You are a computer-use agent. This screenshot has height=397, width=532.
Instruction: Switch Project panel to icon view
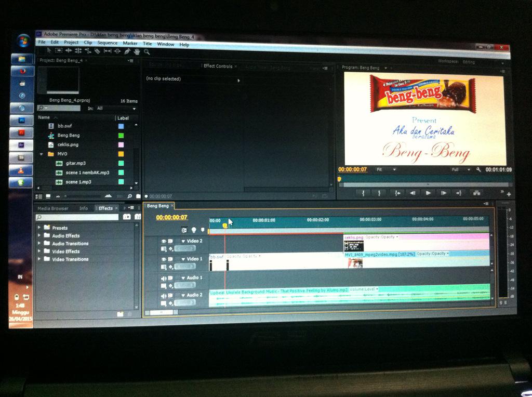(x=48, y=196)
